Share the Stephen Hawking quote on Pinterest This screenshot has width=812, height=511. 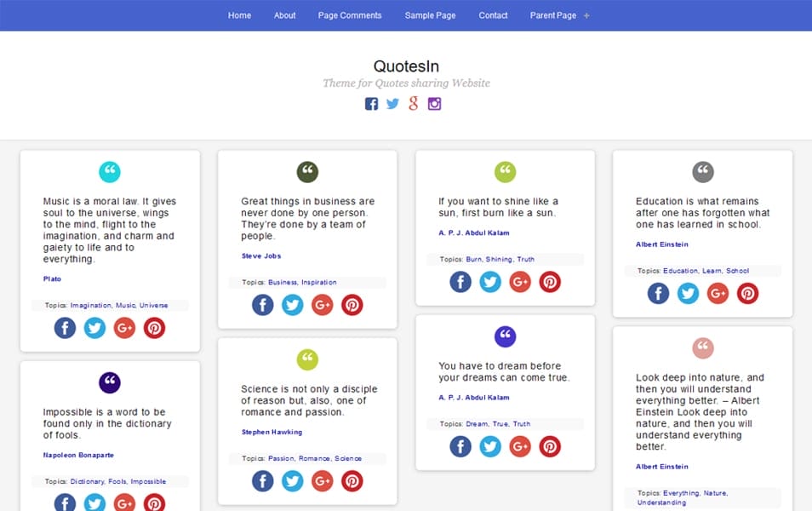pos(352,480)
